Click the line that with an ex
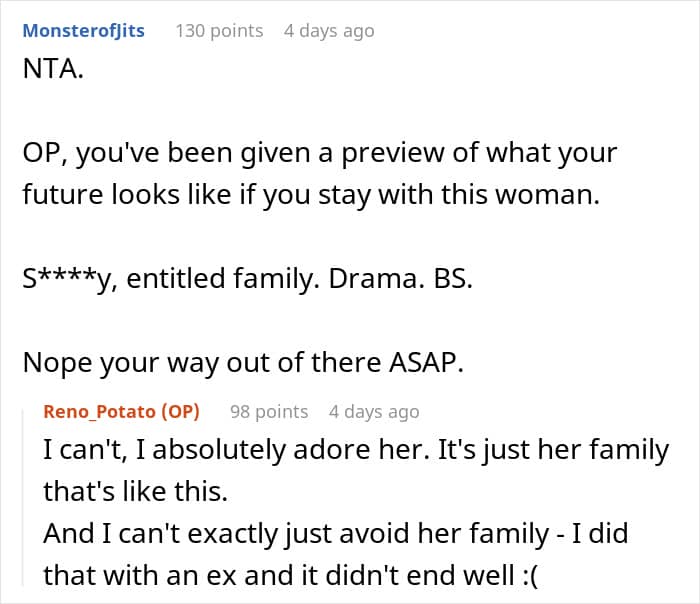Viewport: 700px width, 604px height. click(x=291, y=575)
